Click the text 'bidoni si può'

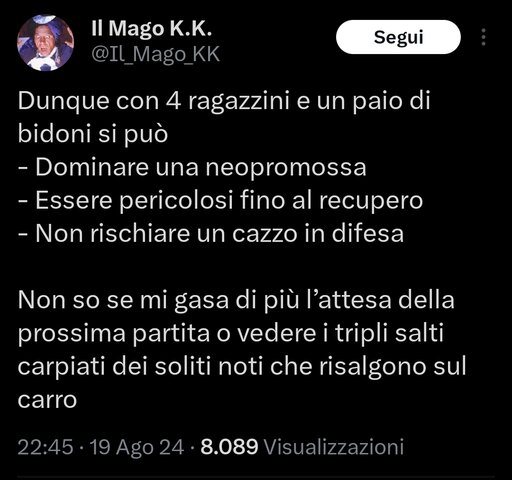93,135
